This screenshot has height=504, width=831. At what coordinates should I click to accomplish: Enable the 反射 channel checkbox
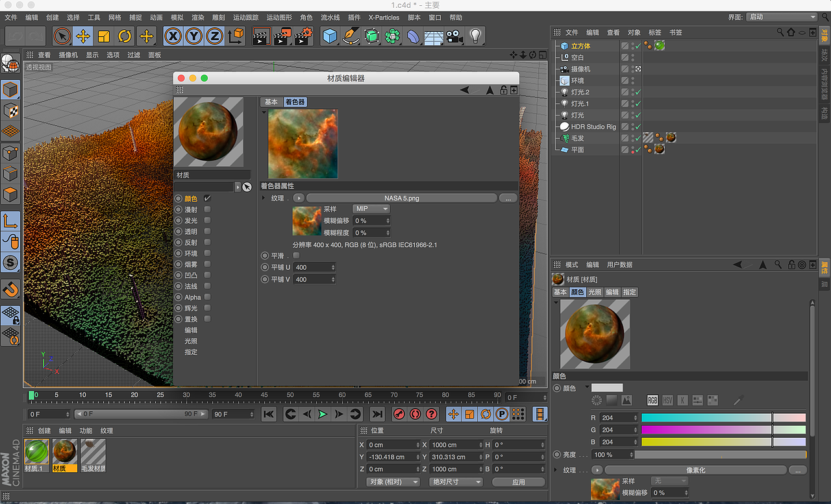click(x=208, y=243)
